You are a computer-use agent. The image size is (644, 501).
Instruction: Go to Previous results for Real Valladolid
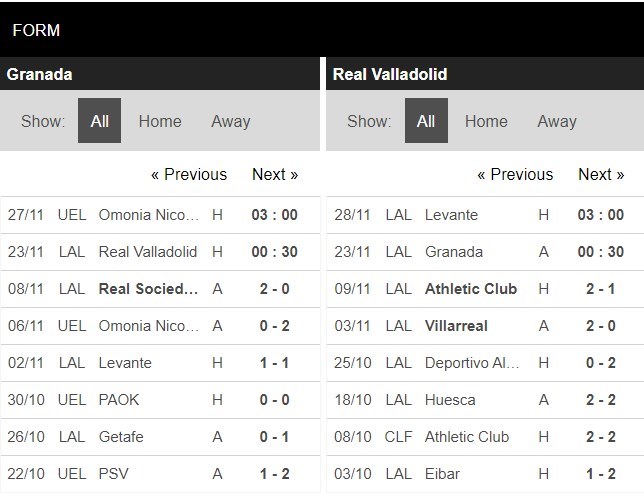515,174
